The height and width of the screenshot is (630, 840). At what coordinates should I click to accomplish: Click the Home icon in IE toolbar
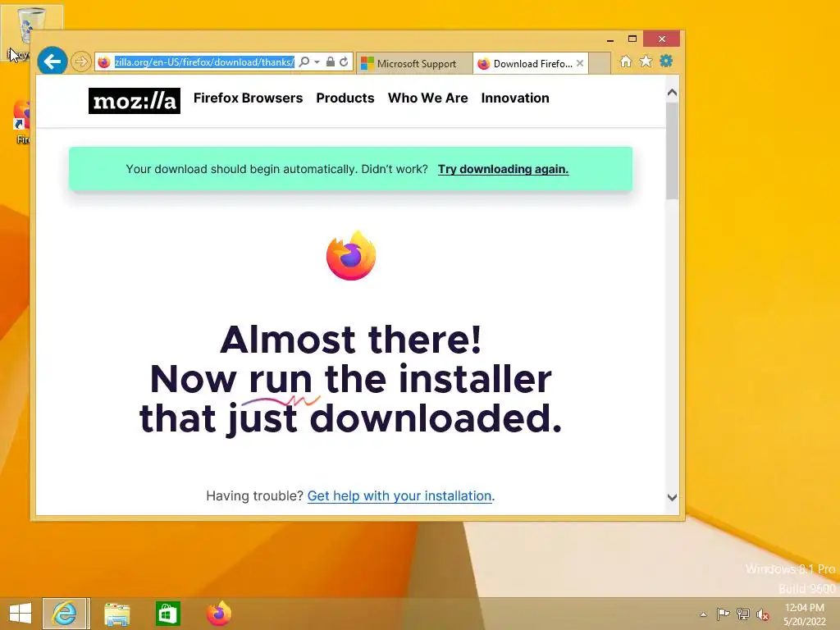(x=626, y=62)
